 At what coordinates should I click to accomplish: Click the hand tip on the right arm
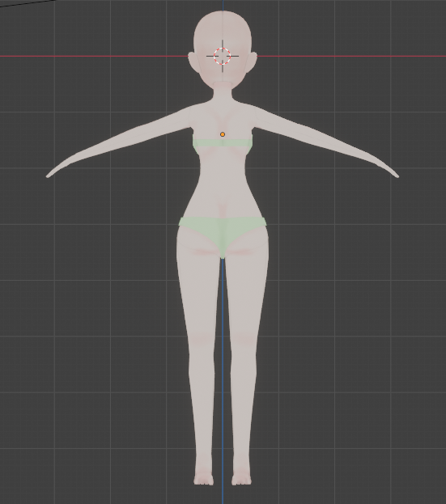tap(396, 176)
